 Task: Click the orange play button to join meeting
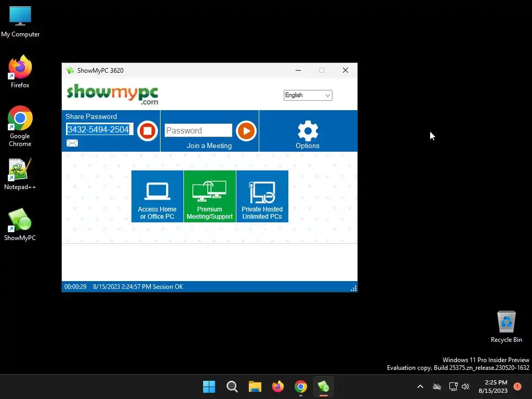tap(246, 130)
